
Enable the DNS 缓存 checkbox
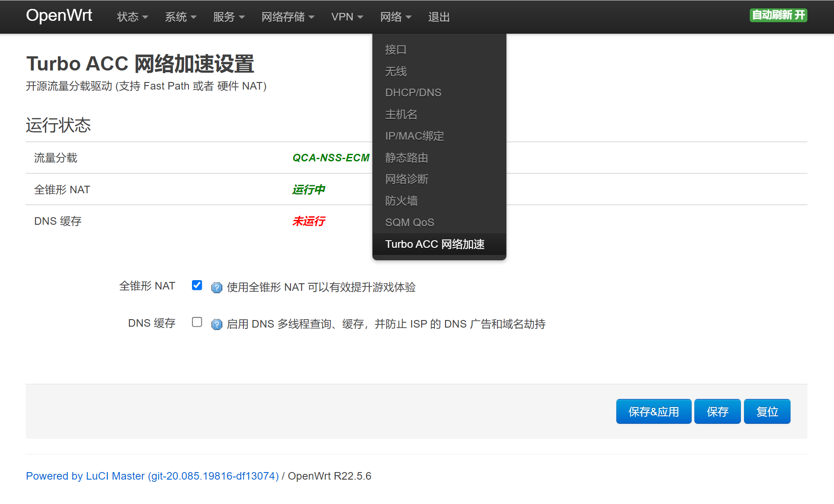(x=197, y=322)
